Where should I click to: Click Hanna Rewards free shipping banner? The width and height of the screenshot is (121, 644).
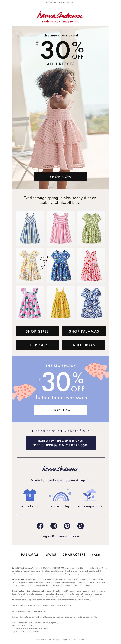[61, 443]
